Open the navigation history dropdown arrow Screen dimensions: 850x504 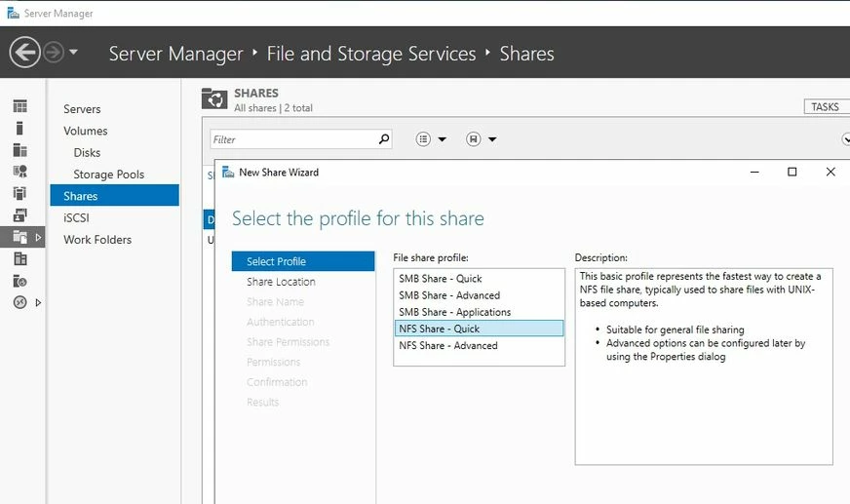tap(74, 53)
